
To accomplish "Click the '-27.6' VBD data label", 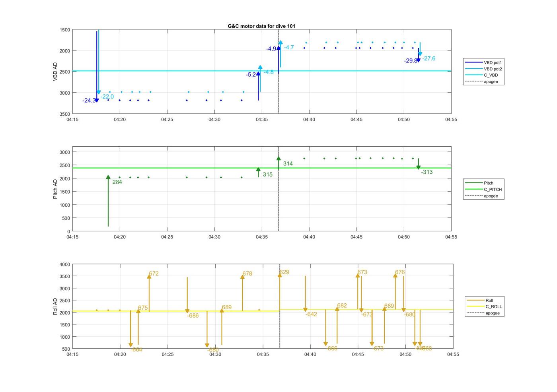I will pos(429,58).
